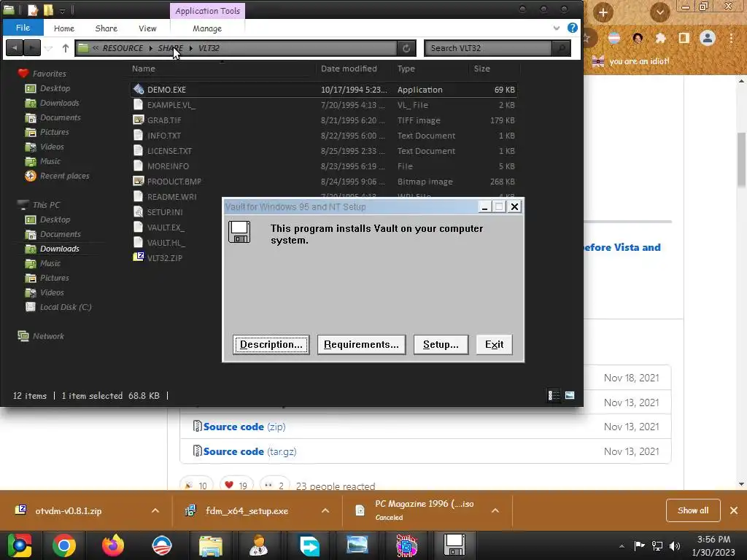Open Explorer help question mark icon

(572, 28)
